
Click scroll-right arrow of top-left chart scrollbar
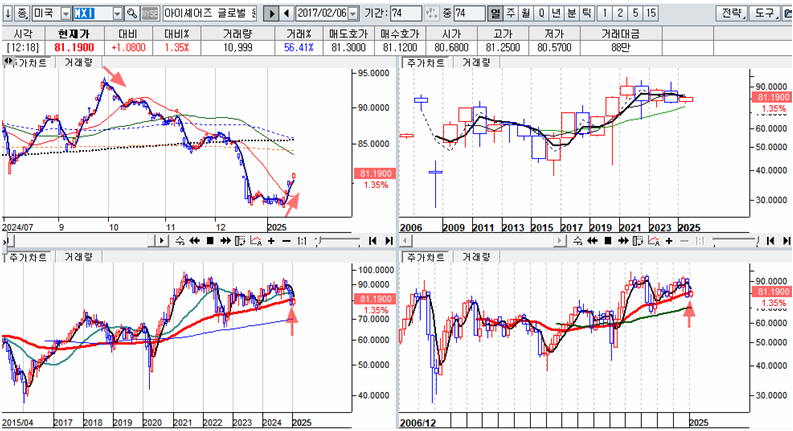pyautogui.click(x=161, y=241)
